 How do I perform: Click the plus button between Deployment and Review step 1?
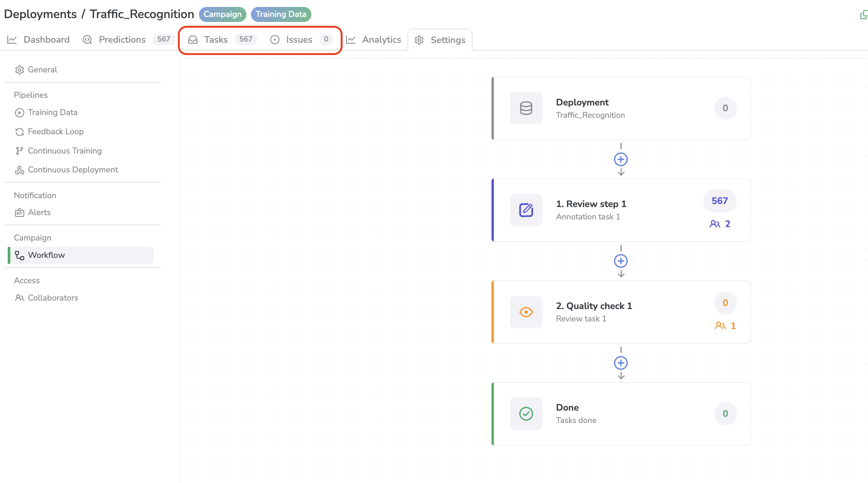click(621, 159)
